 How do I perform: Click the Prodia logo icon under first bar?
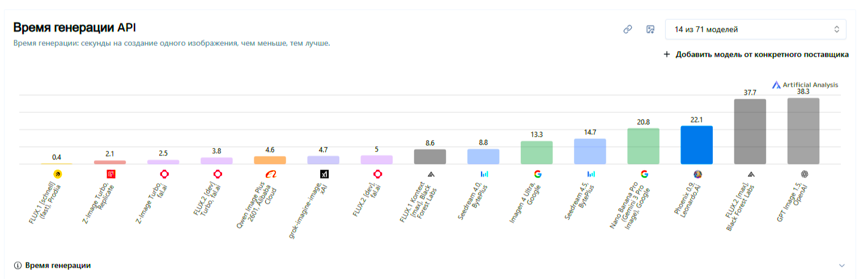(57, 174)
